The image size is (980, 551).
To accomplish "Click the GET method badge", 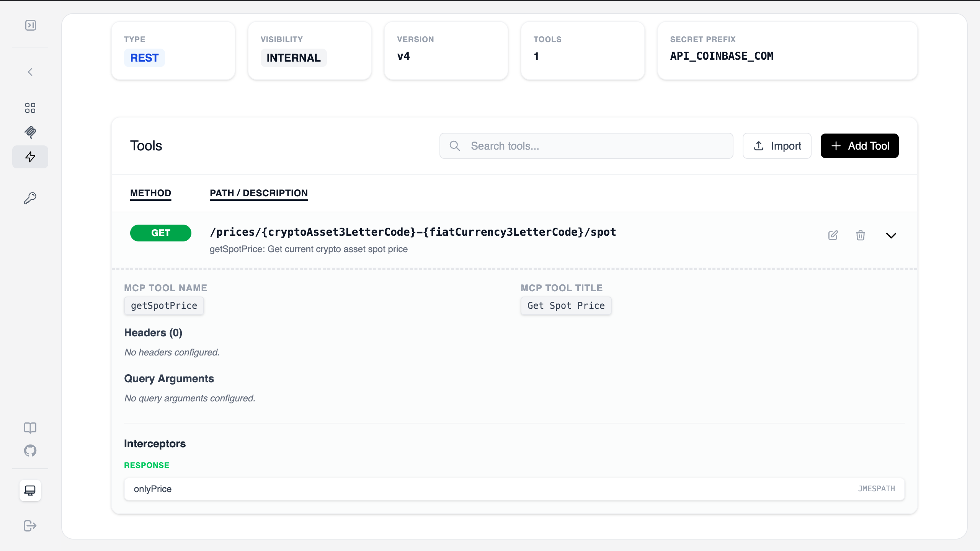I will point(160,233).
